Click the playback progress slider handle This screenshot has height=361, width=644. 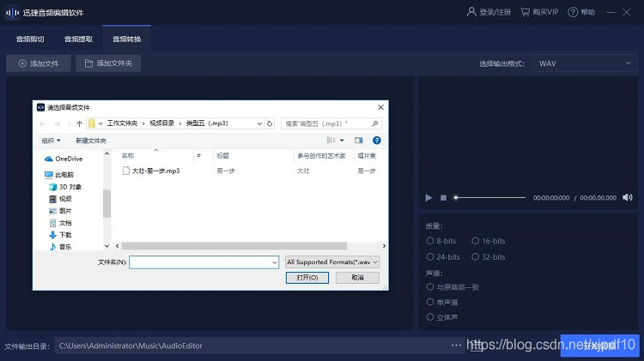(x=455, y=198)
